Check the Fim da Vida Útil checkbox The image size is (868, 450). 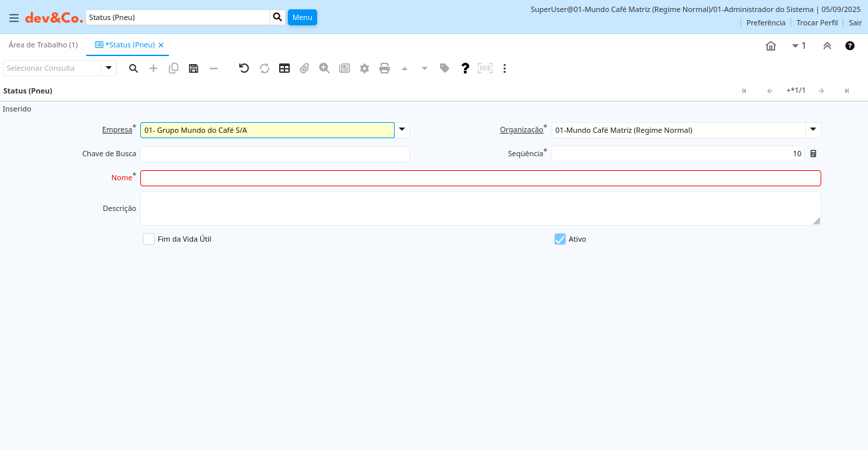[x=149, y=239]
